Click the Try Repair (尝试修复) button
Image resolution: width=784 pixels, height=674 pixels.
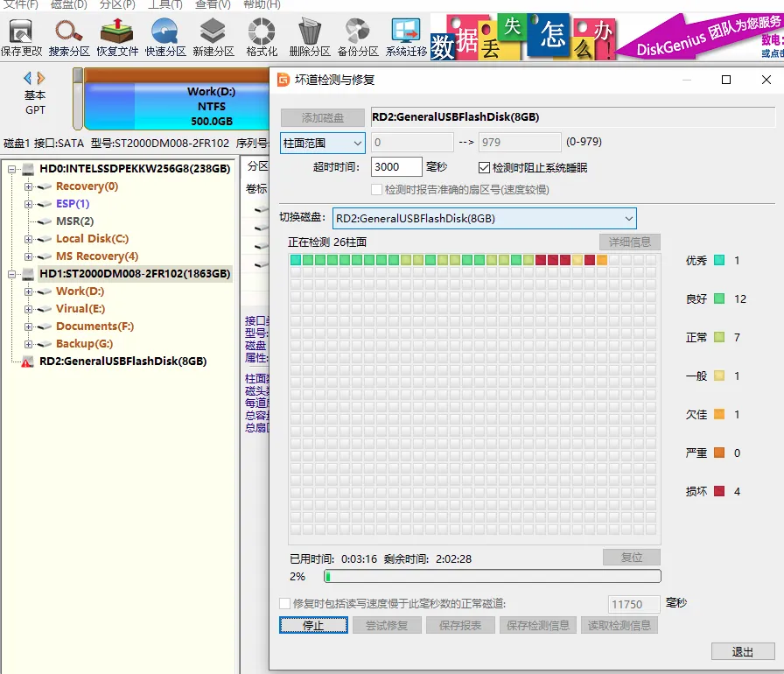pos(387,625)
